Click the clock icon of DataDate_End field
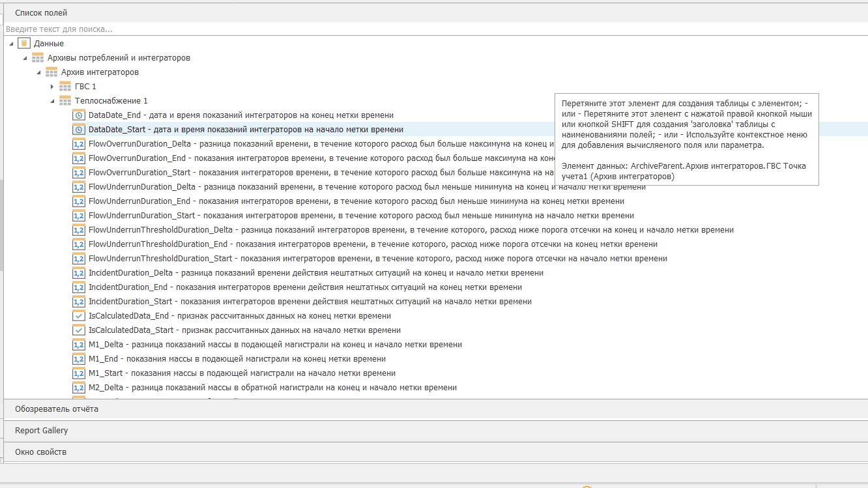This screenshot has width=868, height=488. tap(79, 115)
